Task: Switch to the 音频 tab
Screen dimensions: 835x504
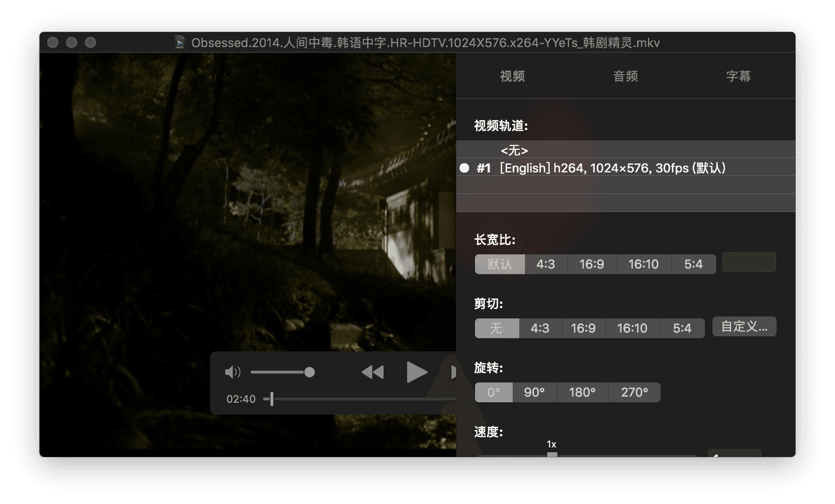Action: coord(625,76)
